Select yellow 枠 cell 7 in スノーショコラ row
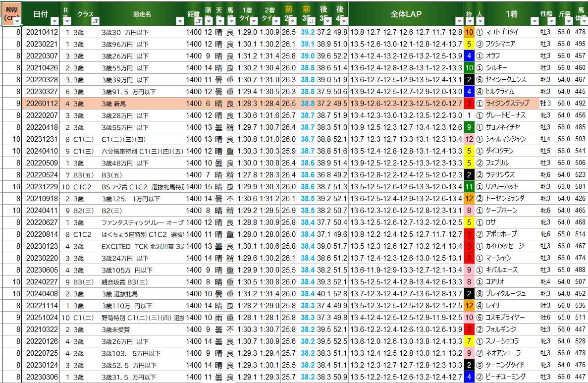The image size is (588, 383). 469,341
